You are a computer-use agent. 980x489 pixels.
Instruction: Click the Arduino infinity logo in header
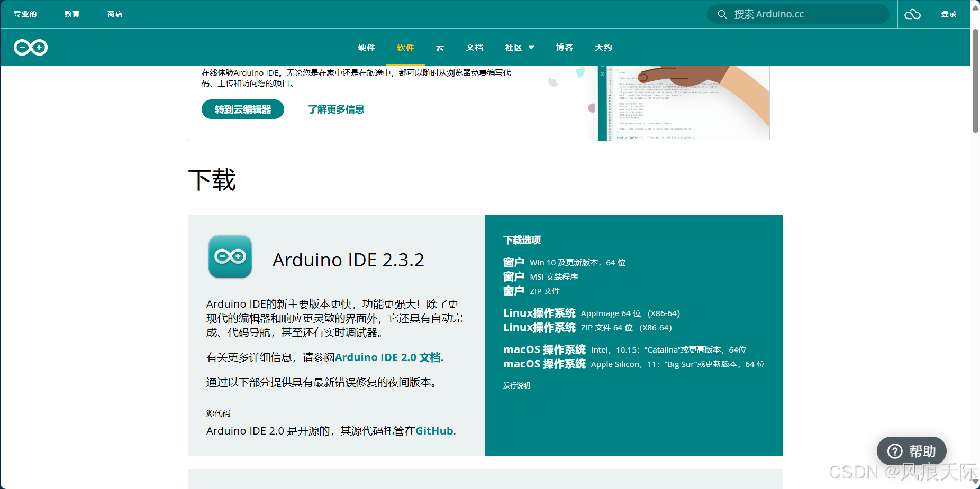tap(31, 48)
